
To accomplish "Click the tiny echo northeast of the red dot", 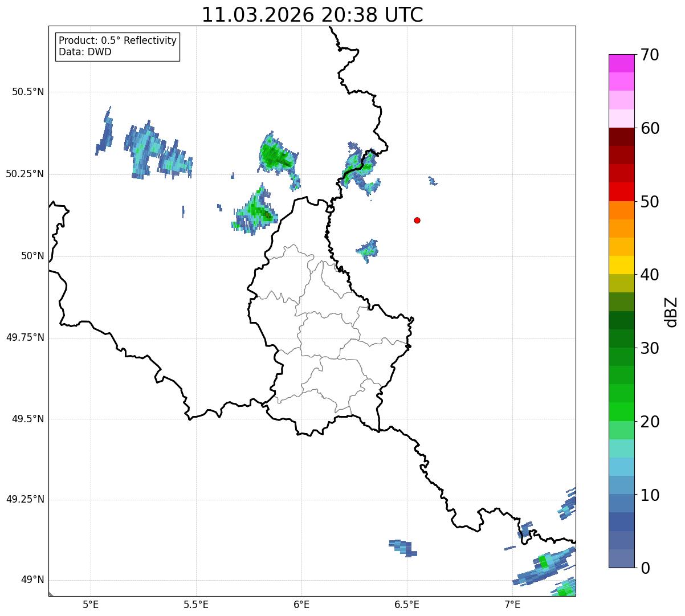I will pos(433,181).
